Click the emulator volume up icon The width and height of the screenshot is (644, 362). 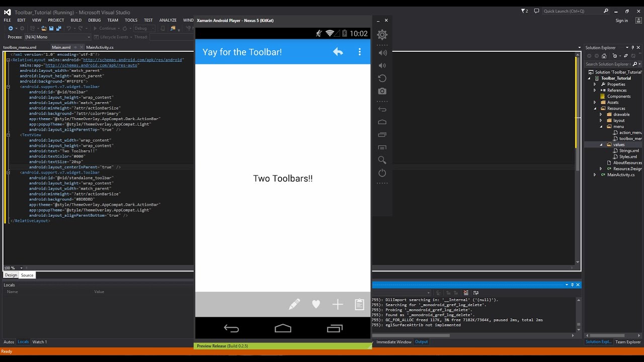pyautogui.click(x=382, y=53)
